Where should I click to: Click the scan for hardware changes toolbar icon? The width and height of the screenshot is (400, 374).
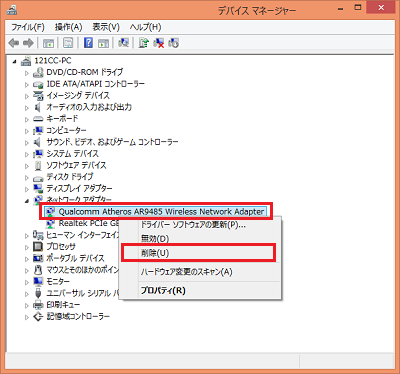pos(124,43)
